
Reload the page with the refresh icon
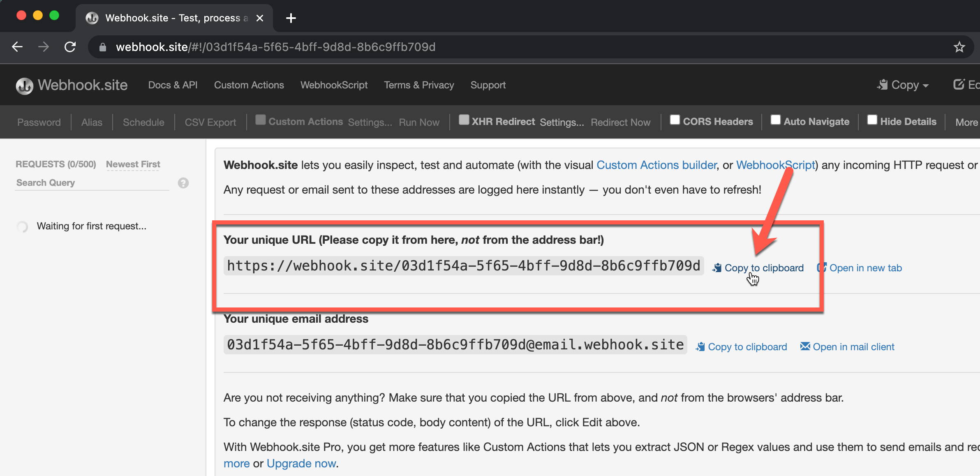[70, 47]
